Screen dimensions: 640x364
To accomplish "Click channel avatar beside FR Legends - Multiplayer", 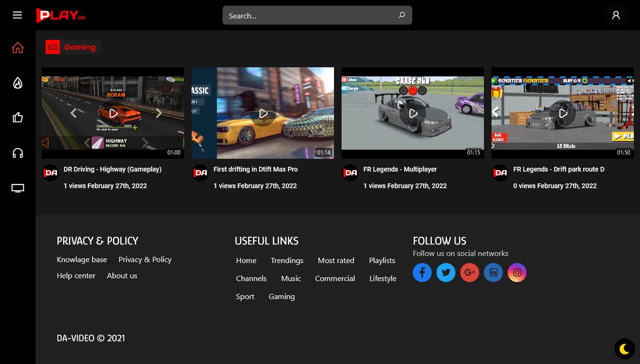I will (350, 173).
